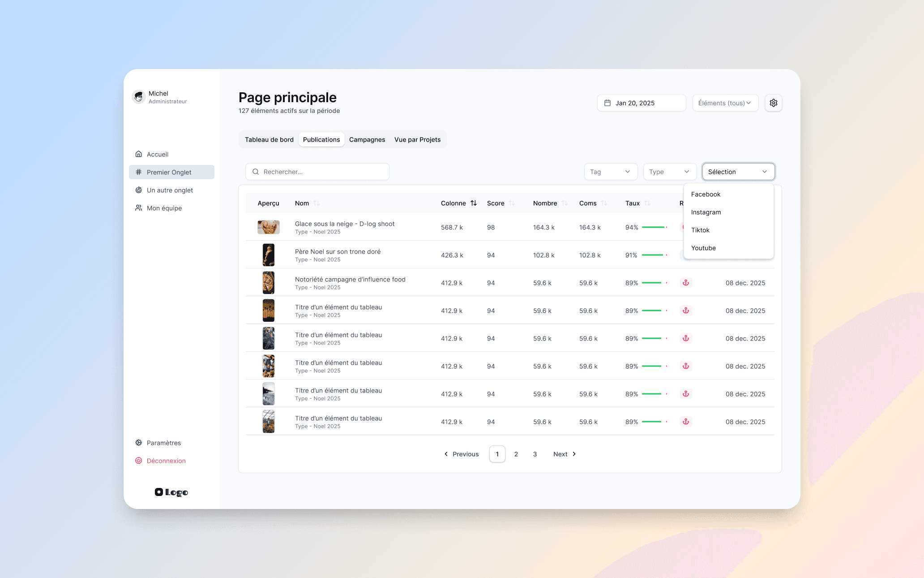Go to page 2 of results

click(516, 454)
